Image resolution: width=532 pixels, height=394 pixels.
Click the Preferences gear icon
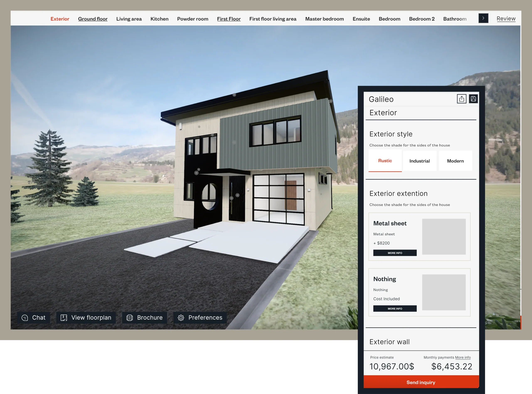181,318
